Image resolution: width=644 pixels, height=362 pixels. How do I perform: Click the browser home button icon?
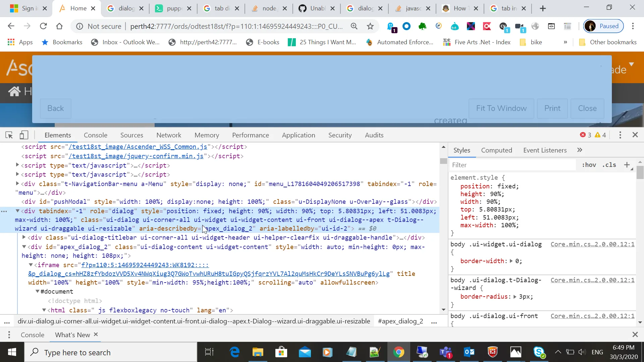(59, 26)
